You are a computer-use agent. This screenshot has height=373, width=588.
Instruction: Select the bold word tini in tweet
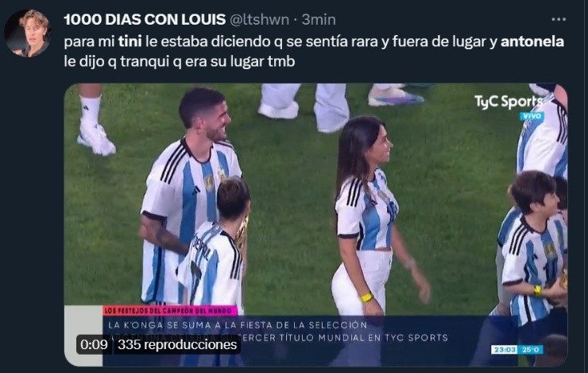point(130,41)
